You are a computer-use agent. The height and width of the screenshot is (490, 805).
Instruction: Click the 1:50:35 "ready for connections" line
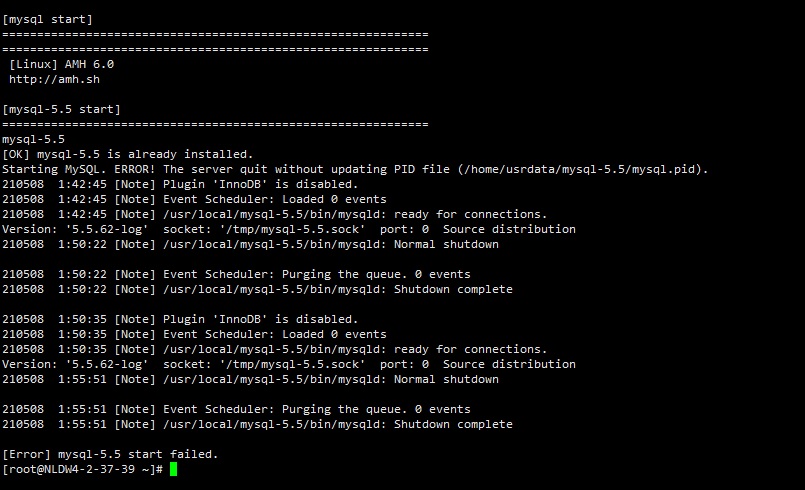click(x=274, y=349)
